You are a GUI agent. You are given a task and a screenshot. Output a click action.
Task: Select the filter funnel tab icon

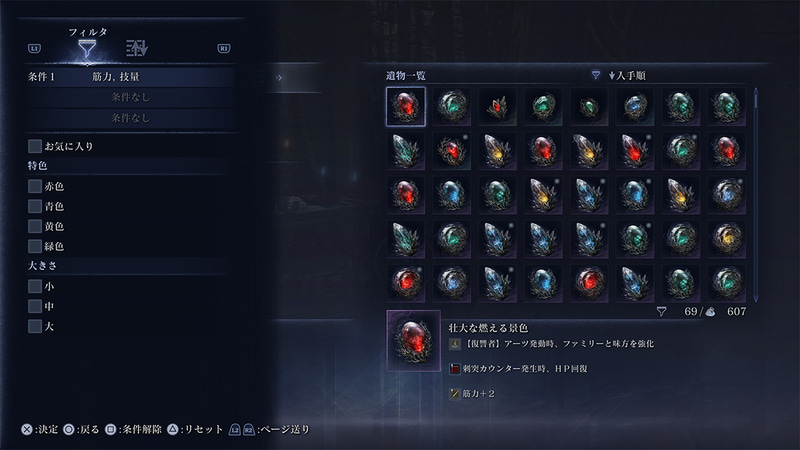87,49
